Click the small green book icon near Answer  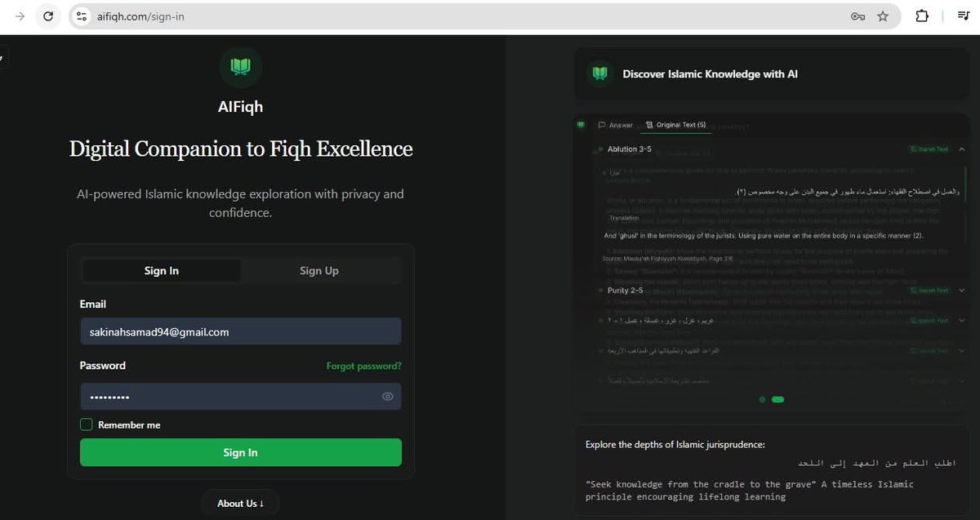click(581, 125)
